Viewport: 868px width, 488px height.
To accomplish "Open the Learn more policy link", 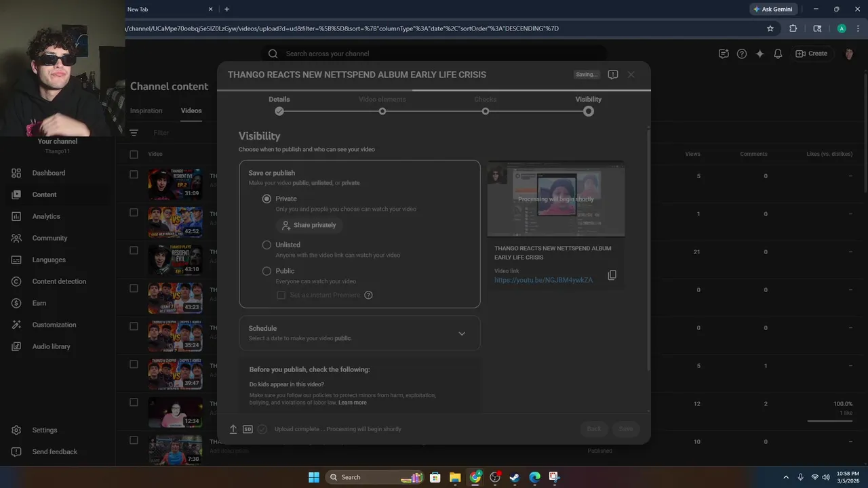I will pyautogui.click(x=353, y=403).
